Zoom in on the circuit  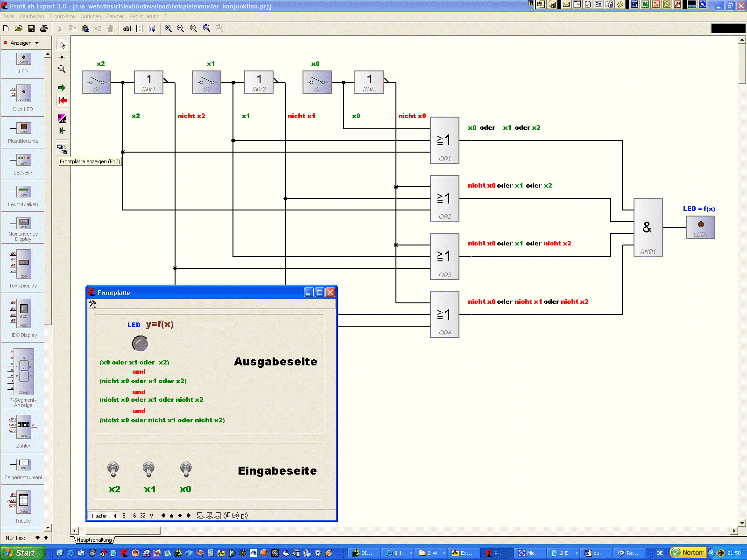click(168, 28)
